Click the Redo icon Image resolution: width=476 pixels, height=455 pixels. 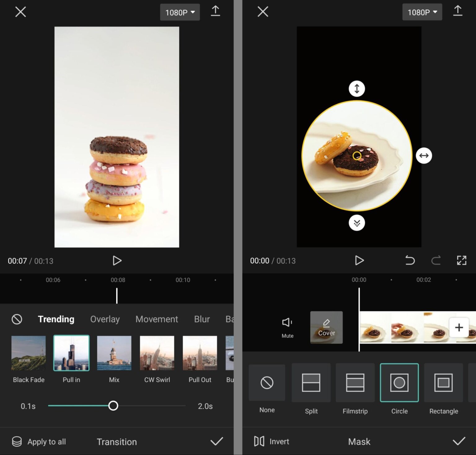436,261
